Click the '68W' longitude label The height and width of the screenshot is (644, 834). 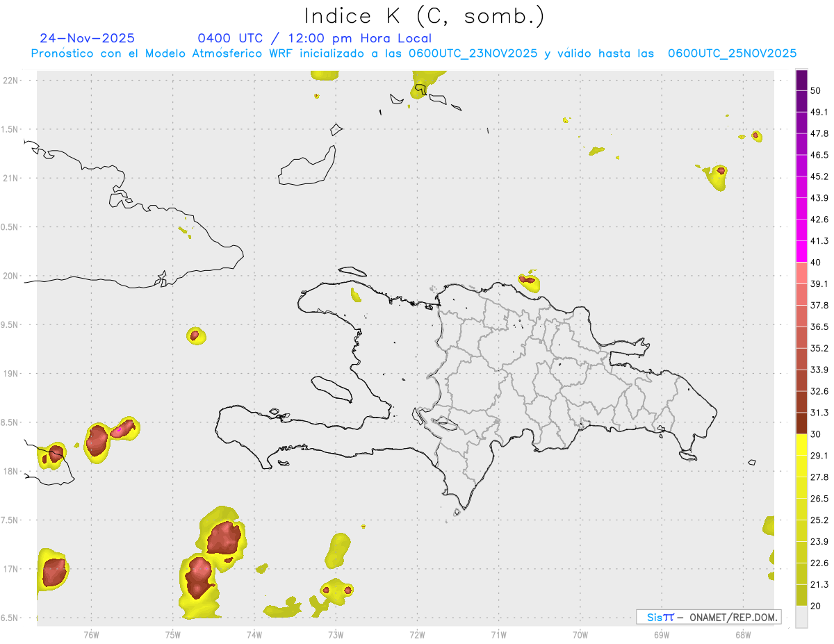click(x=743, y=634)
